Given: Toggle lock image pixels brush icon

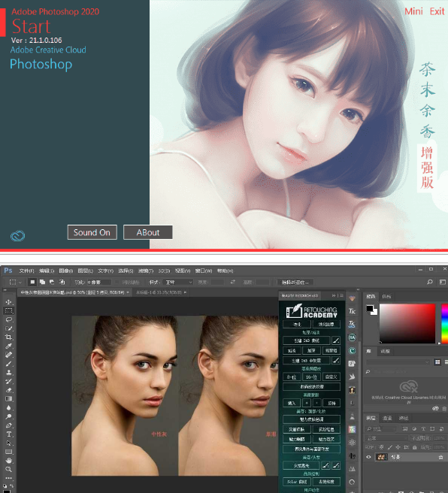Looking at the screenshot, I should 390,446.
